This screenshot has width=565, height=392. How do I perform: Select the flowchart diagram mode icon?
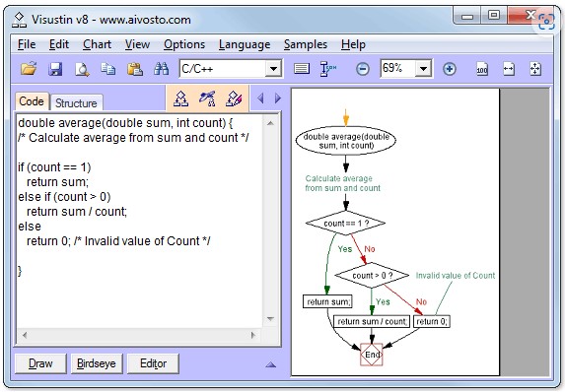click(180, 98)
